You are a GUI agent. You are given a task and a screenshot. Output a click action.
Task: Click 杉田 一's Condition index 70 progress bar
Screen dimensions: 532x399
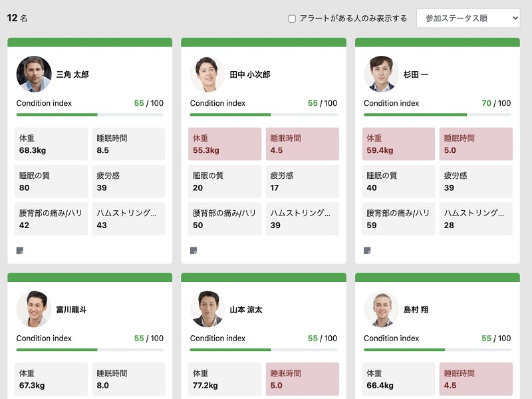tap(438, 114)
